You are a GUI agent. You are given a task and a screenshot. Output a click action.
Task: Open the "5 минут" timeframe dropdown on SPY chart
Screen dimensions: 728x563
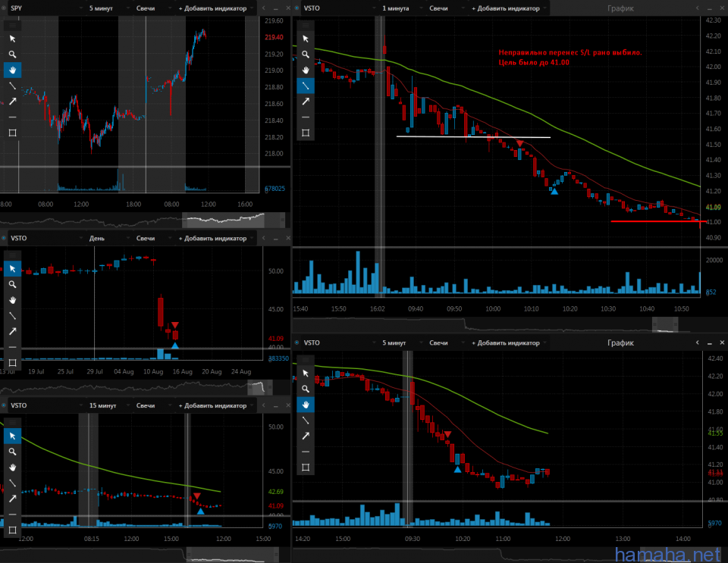tap(106, 8)
